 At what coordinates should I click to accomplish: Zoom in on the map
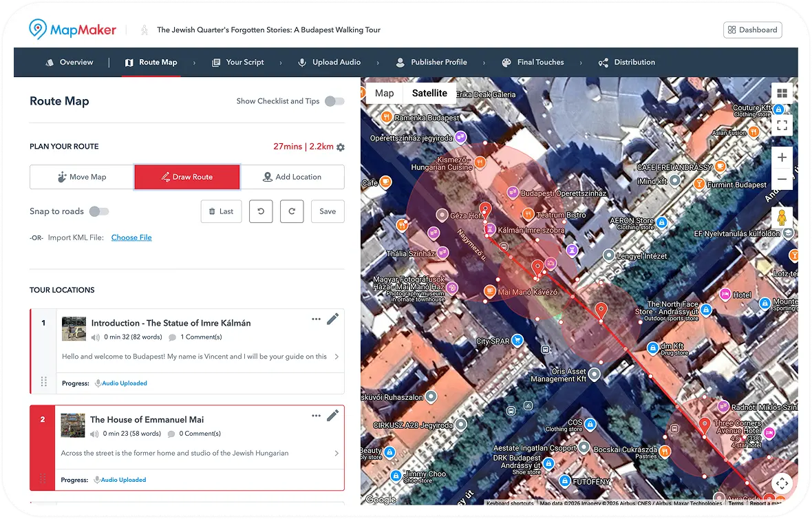[782, 158]
